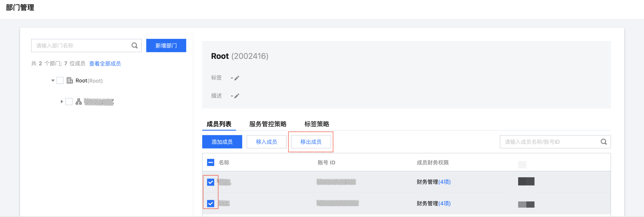Switch to the 标签策略 tab
Screen dimensions: 644x217
point(317,124)
